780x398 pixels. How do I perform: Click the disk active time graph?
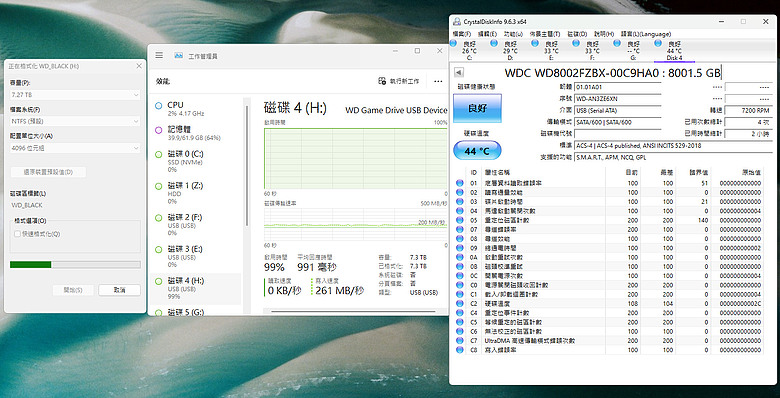click(356, 158)
